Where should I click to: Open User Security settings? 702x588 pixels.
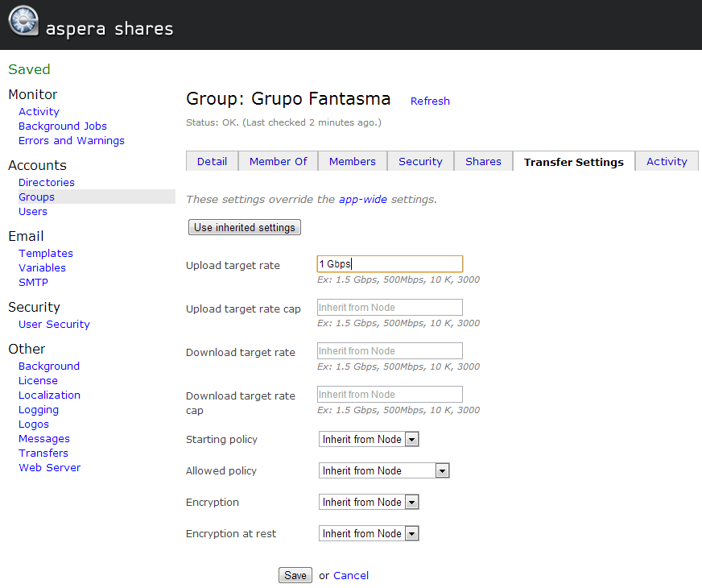pos(54,325)
